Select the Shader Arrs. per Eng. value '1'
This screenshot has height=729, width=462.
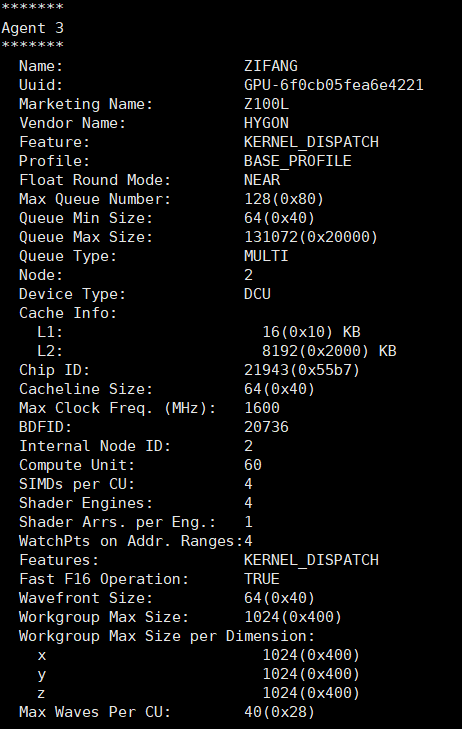coord(249,522)
